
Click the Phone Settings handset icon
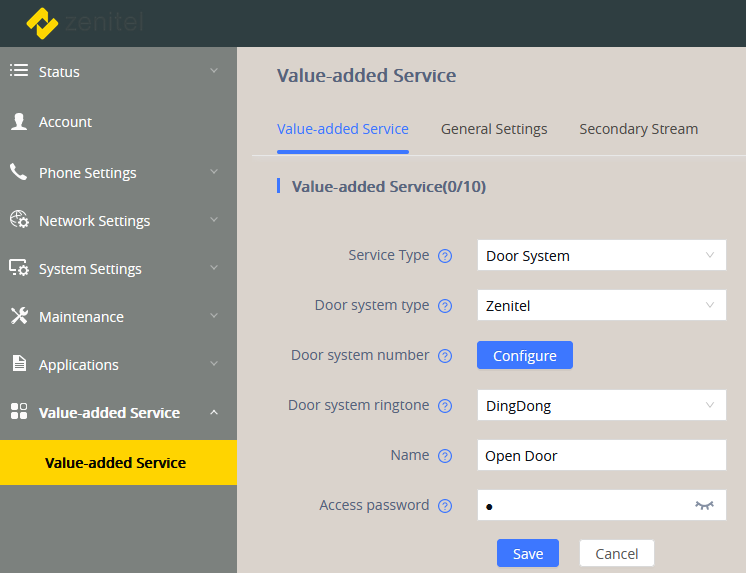pos(18,172)
